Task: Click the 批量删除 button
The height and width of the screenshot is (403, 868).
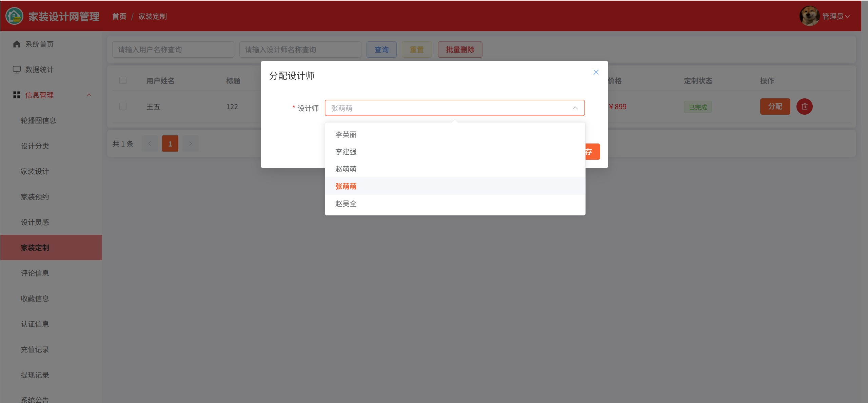Action: click(460, 50)
